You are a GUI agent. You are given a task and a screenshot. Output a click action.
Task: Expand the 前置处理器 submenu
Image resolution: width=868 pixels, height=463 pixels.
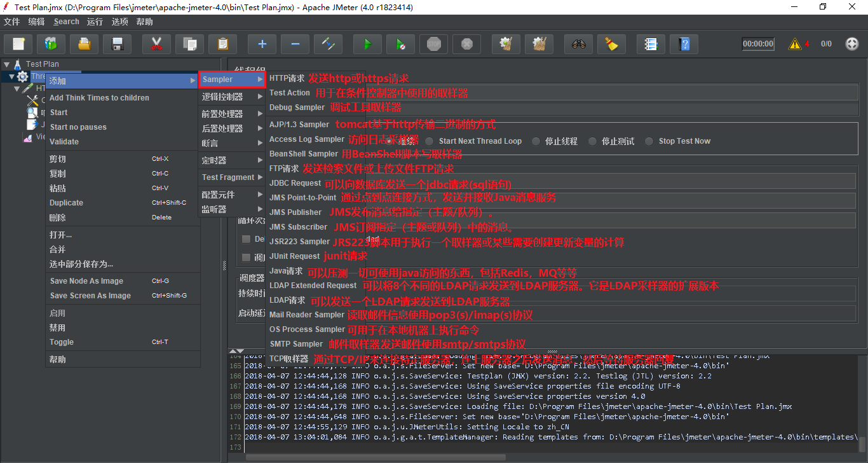232,114
